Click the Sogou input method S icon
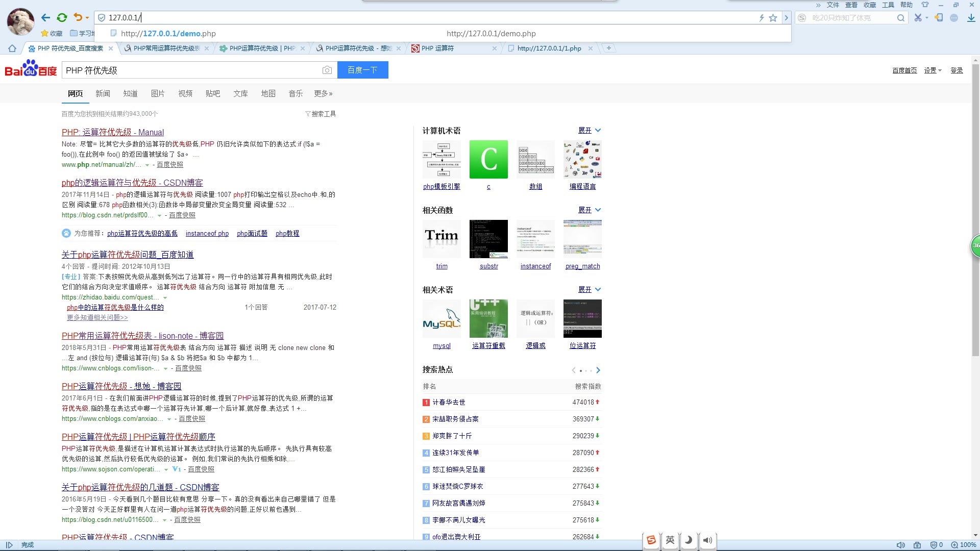Screen dimensions: 980x551 [651, 540]
